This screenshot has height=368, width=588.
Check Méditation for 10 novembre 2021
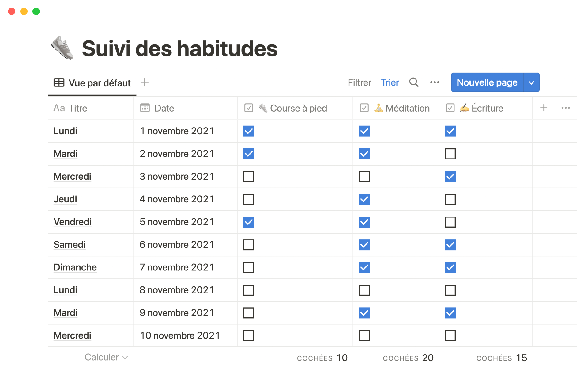click(x=364, y=335)
